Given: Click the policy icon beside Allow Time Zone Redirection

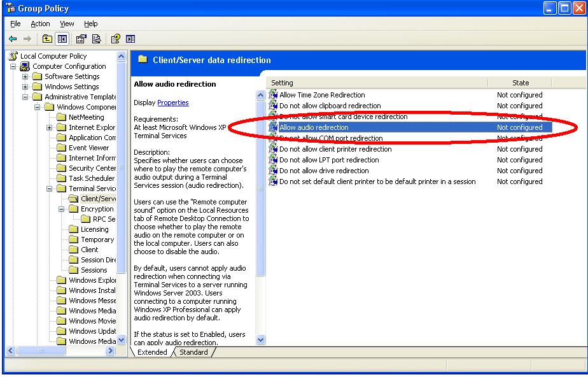Looking at the screenshot, I should click(273, 95).
